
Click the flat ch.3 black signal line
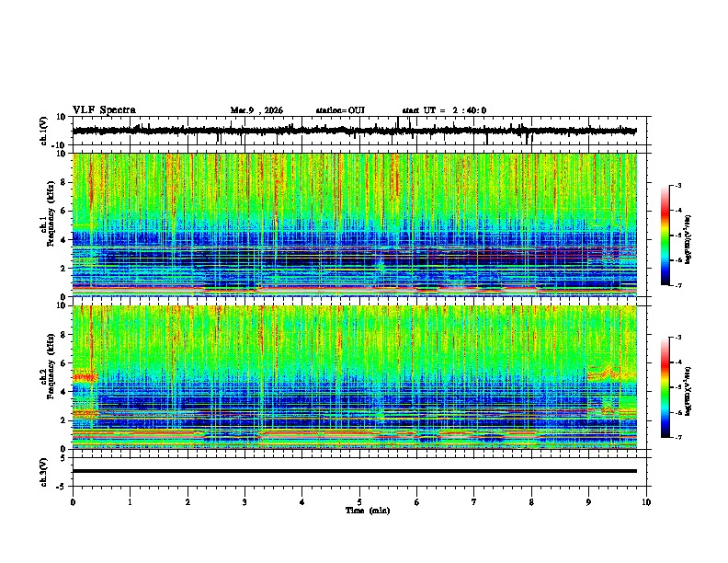[354, 471]
